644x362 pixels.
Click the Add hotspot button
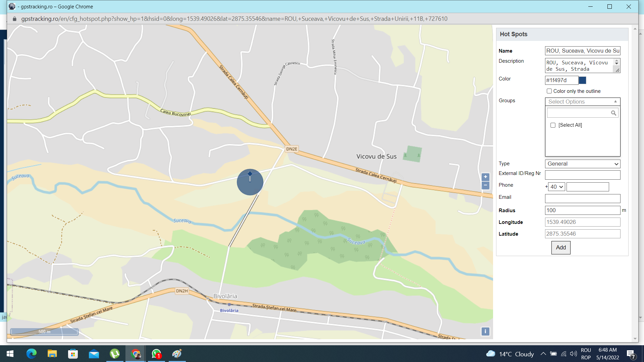560,248
